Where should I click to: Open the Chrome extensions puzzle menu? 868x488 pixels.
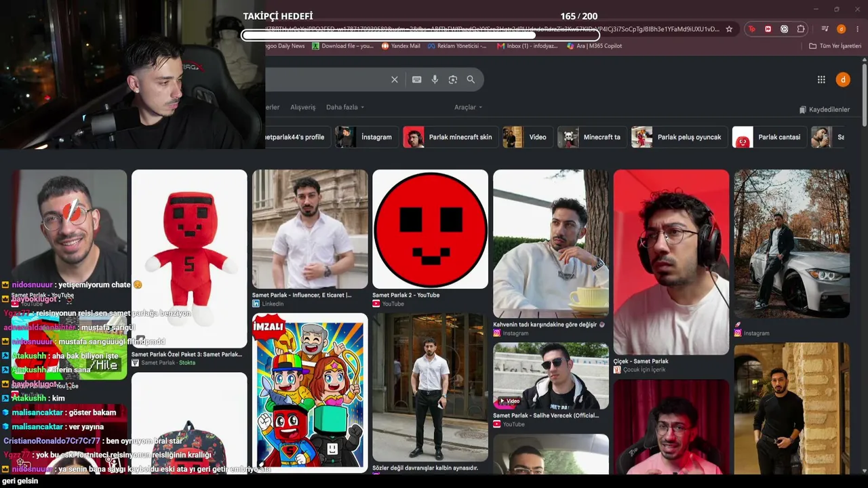[x=801, y=29]
